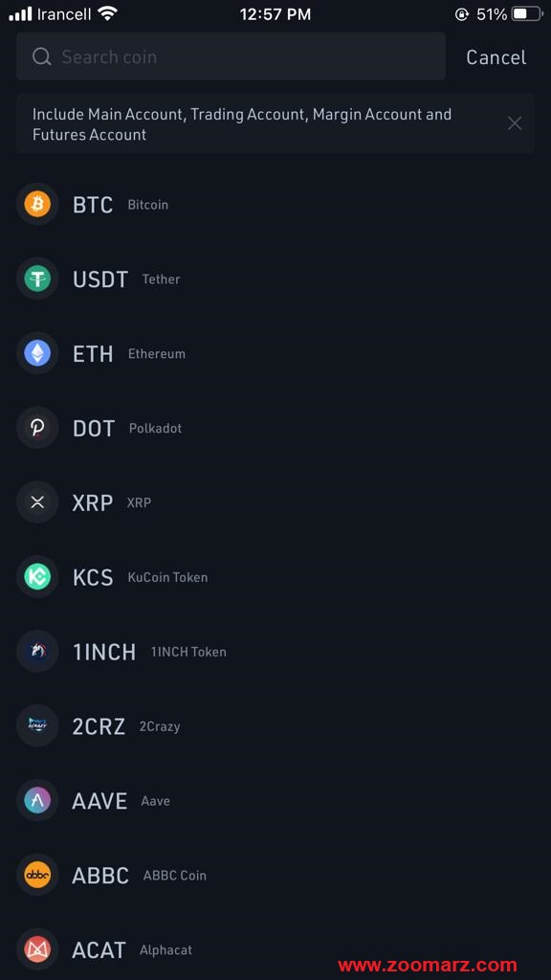551x980 pixels.
Task: Cancel the coin search
Action: tap(496, 57)
